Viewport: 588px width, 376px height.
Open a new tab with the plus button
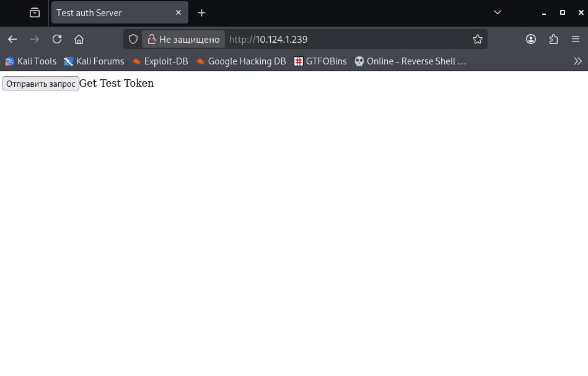(201, 12)
